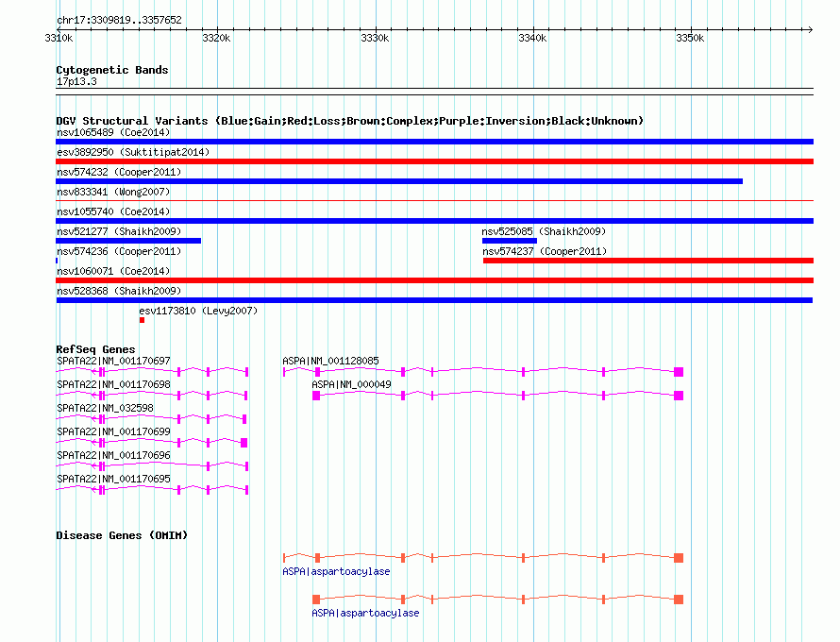Click the SPATA22|NM_001170698 transcript label
This screenshot has height=642, width=840.
point(113,384)
